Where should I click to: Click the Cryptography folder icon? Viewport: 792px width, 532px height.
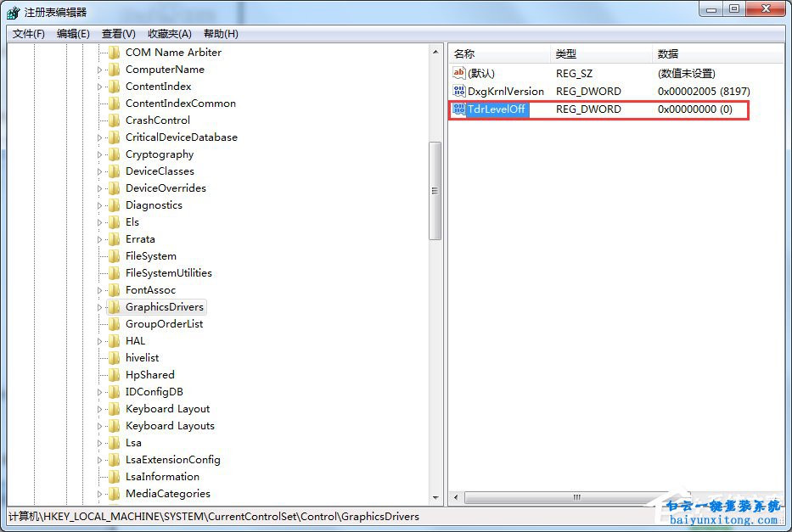tap(114, 154)
